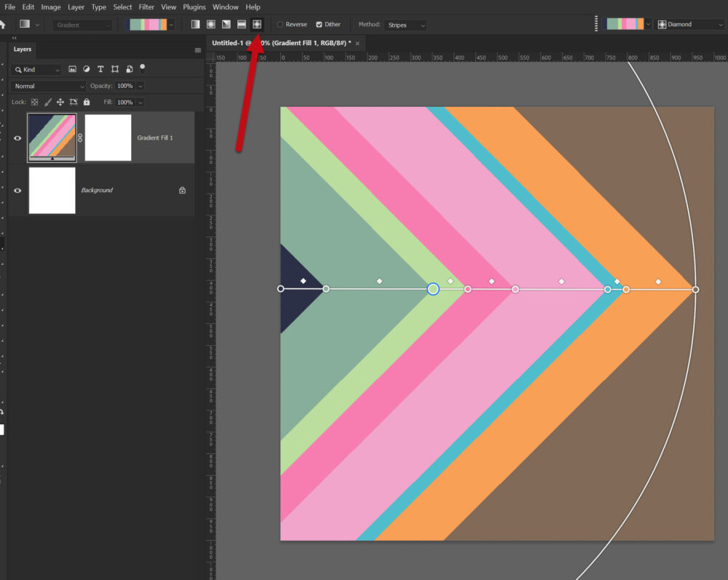Select the Radial Gradient style icon
Image resolution: width=728 pixels, height=580 pixels.
(x=211, y=25)
